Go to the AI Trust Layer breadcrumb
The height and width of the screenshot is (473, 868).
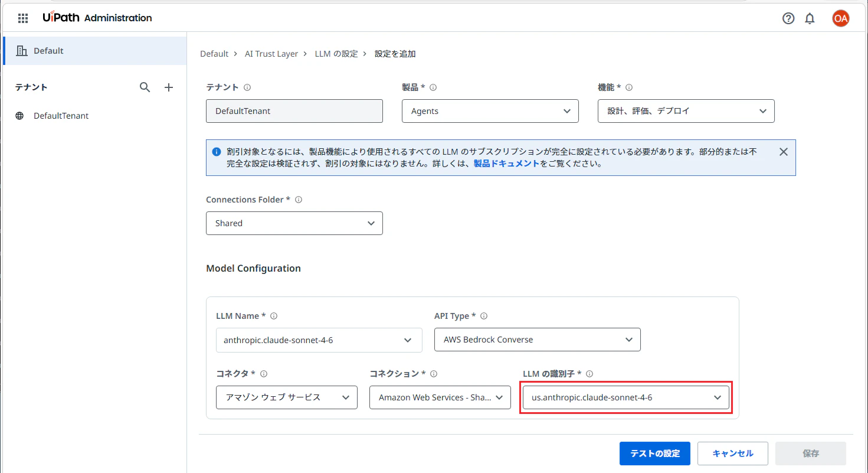click(271, 54)
